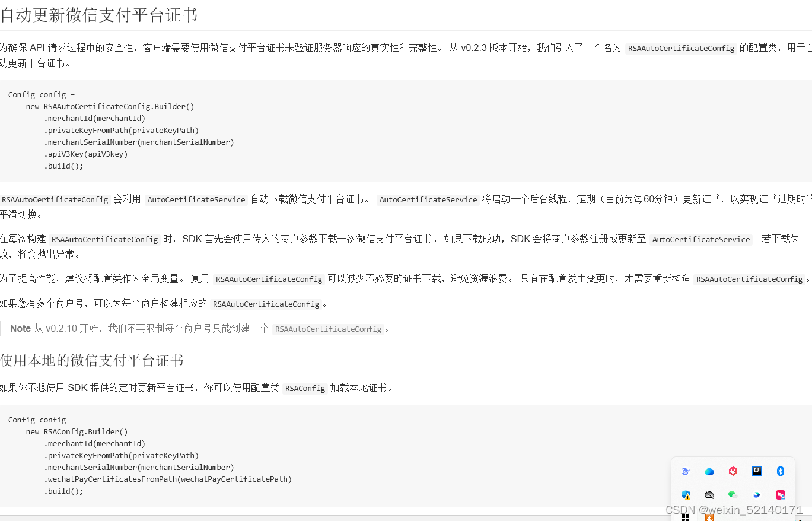This screenshot has height=521, width=812.
Task: Click .merchantId(merchantId) in the first code block
Action: coord(94,119)
